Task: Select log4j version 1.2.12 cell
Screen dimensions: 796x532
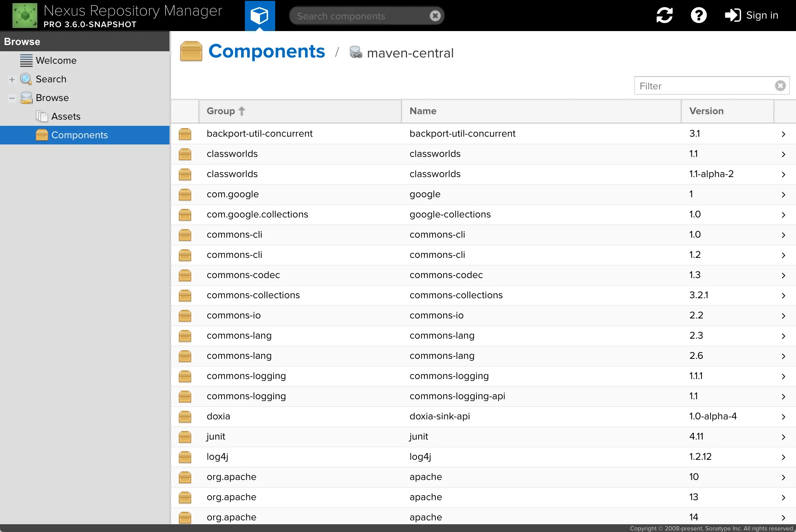Action: coord(727,457)
